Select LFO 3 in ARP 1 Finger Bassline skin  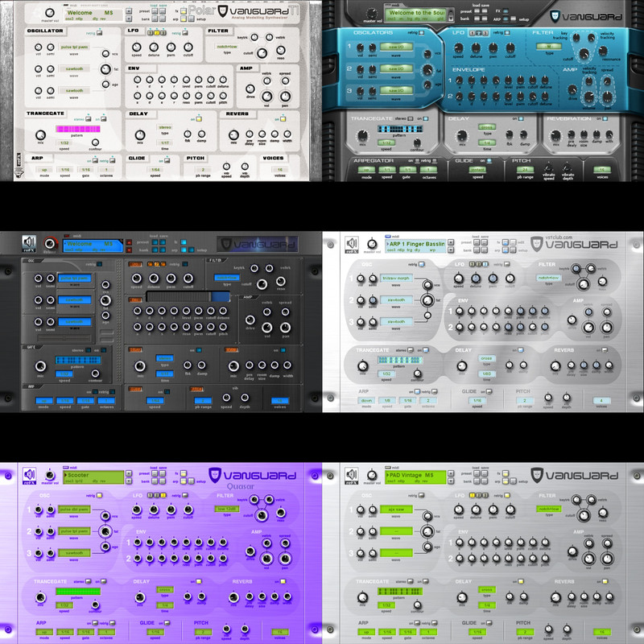[x=485, y=264]
